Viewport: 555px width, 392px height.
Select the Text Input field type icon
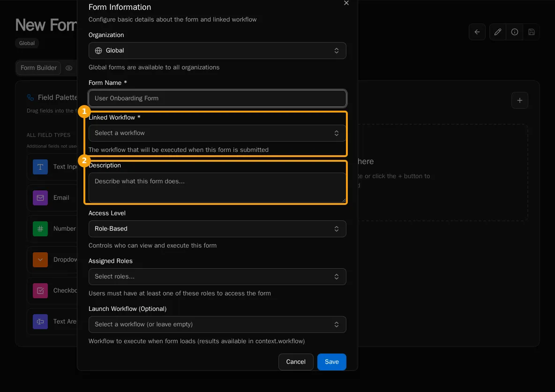pos(40,167)
